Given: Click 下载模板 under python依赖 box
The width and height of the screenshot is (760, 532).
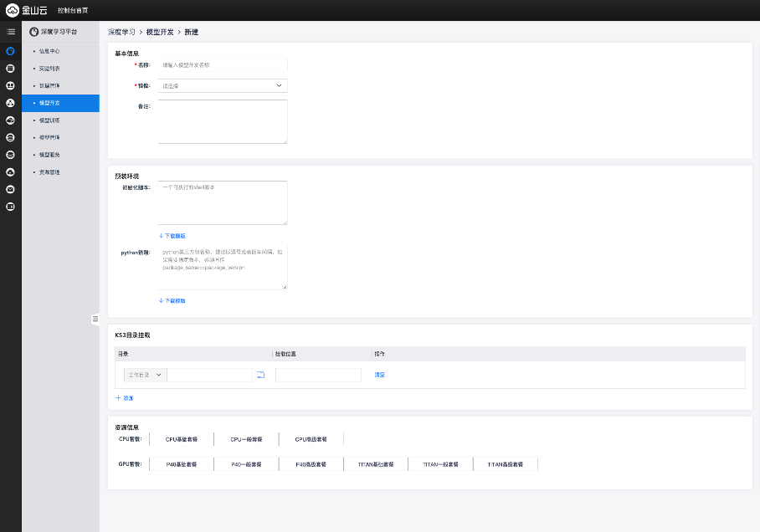Looking at the screenshot, I should (x=172, y=301).
